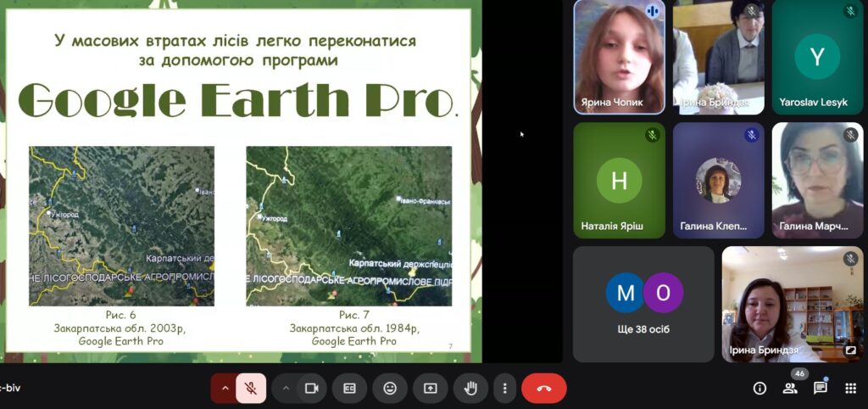868x409 pixels.
Task: Raise your hand
Action: [470, 388]
